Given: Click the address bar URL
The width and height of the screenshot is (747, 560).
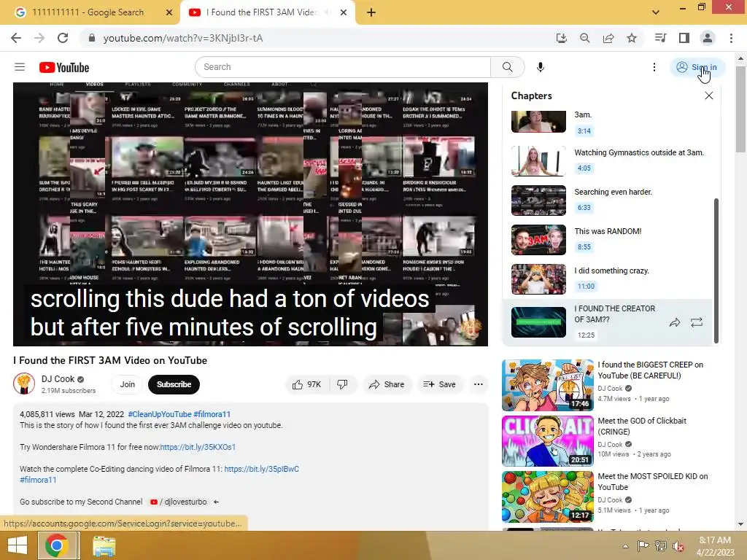Looking at the screenshot, I should [x=183, y=38].
